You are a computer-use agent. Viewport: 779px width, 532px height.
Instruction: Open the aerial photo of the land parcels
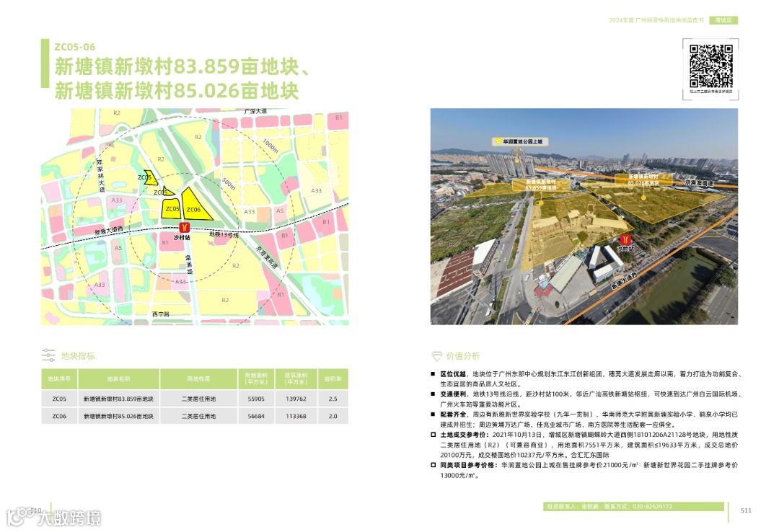[584, 216]
